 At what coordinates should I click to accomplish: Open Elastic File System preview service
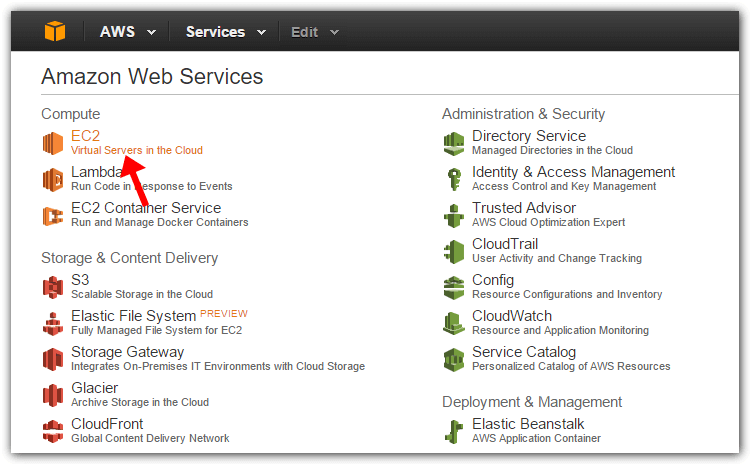(x=133, y=315)
